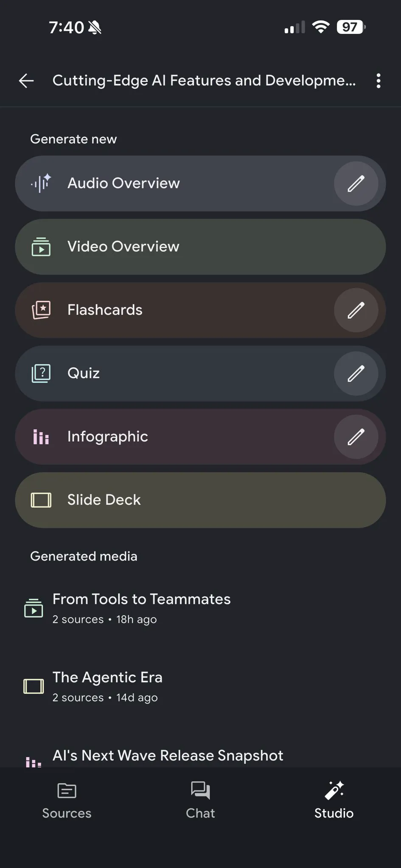Edit Audio Overview with pencil icon
The height and width of the screenshot is (868, 401).
click(356, 184)
